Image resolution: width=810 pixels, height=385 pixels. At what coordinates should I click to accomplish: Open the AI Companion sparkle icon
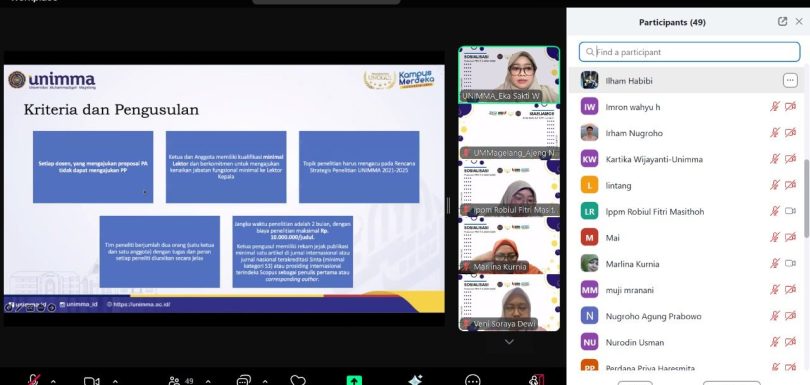coord(415,380)
